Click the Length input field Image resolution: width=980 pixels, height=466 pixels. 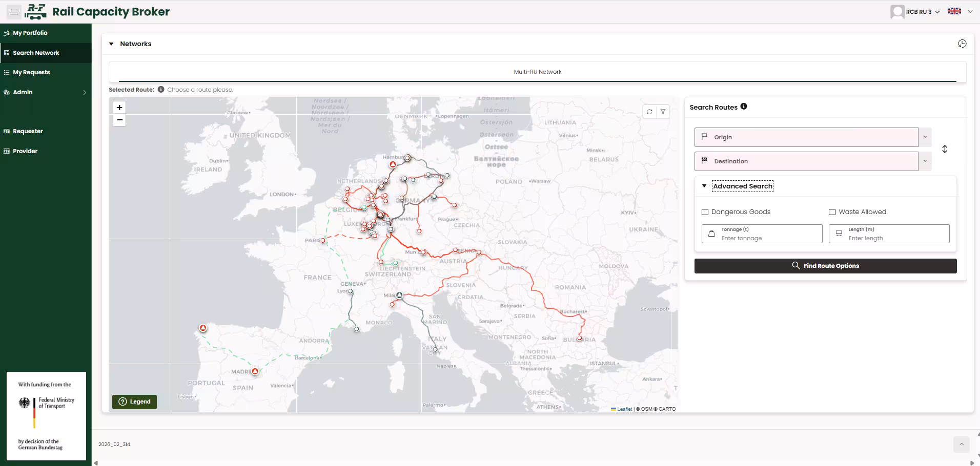[x=889, y=234]
